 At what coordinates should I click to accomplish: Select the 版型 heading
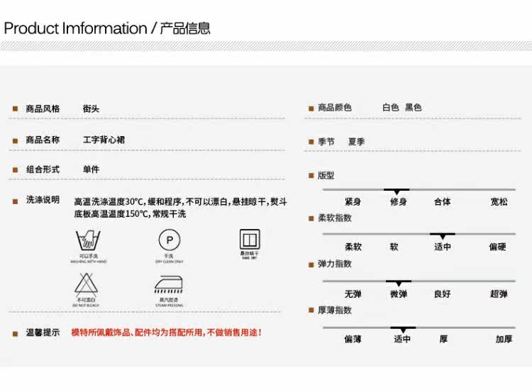(326, 175)
